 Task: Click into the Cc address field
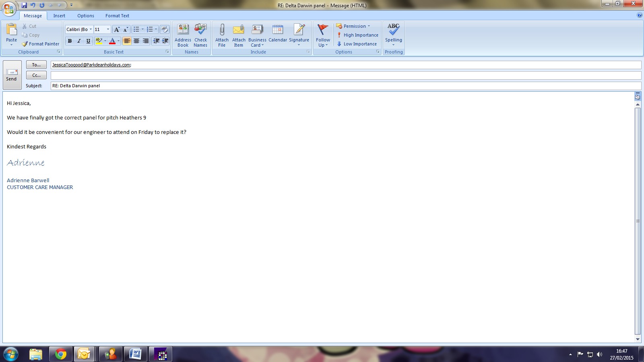[x=345, y=75]
